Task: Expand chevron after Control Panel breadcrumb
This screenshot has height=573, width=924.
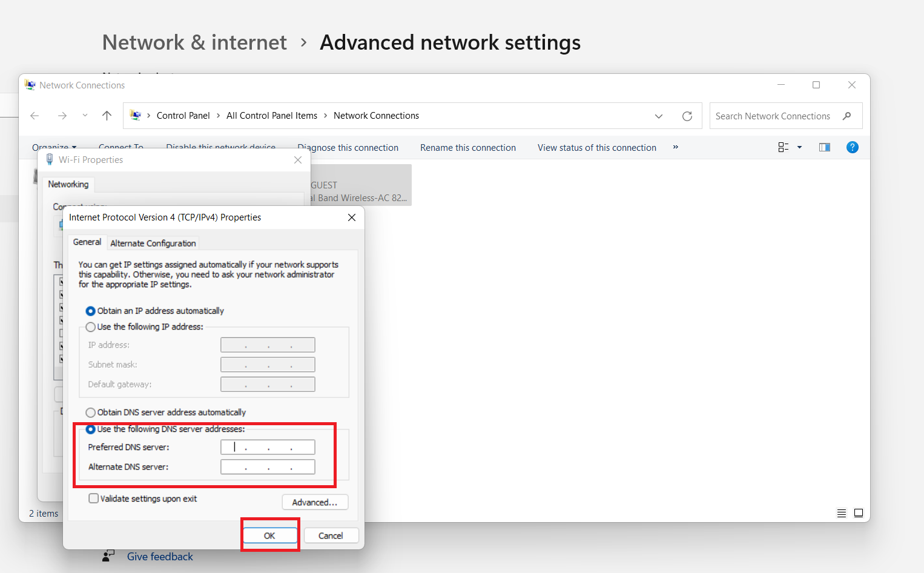Action: click(x=218, y=116)
